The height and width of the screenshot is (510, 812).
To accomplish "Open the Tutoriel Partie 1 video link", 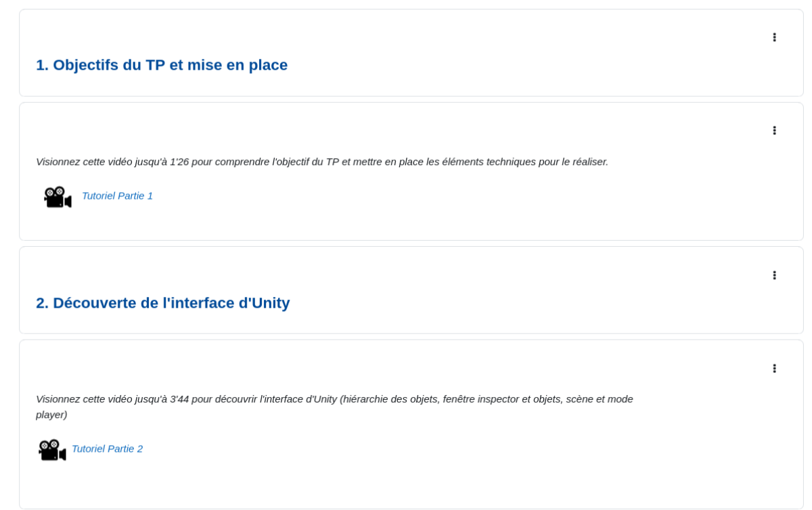I will [117, 195].
